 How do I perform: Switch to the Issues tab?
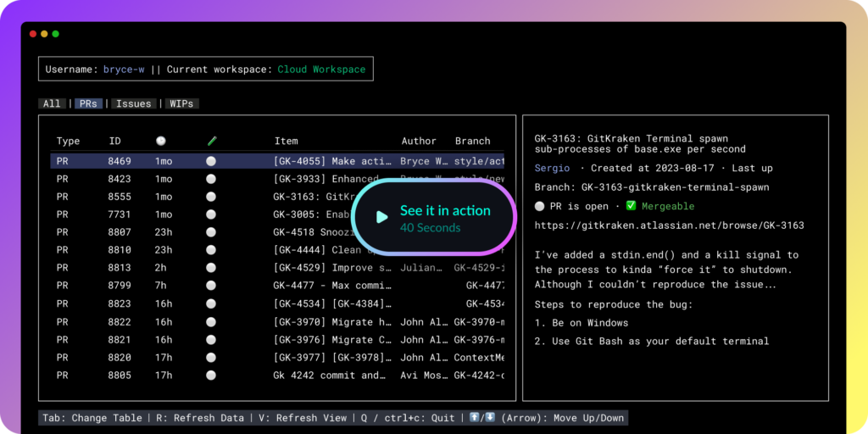[x=133, y=103]
